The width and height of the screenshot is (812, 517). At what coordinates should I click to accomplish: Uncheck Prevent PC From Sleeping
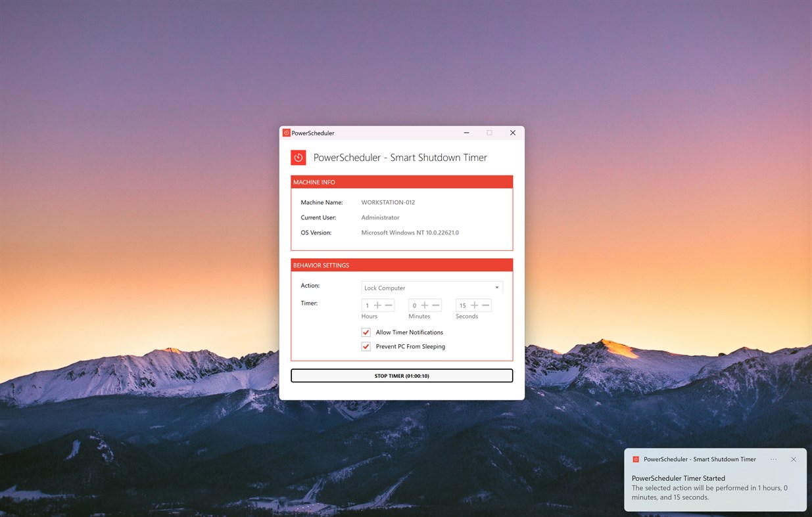[366, 346]
